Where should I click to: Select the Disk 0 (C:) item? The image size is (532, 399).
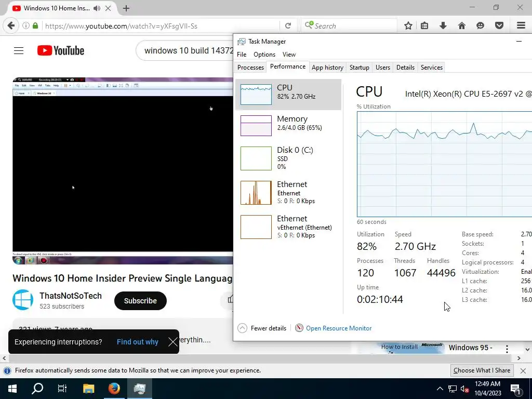click(288, 158)
